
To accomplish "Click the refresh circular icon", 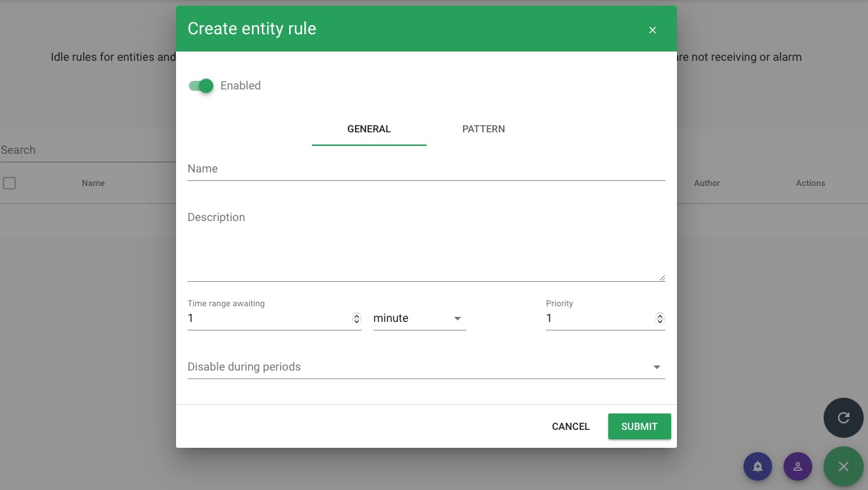I will click(843, 417).
